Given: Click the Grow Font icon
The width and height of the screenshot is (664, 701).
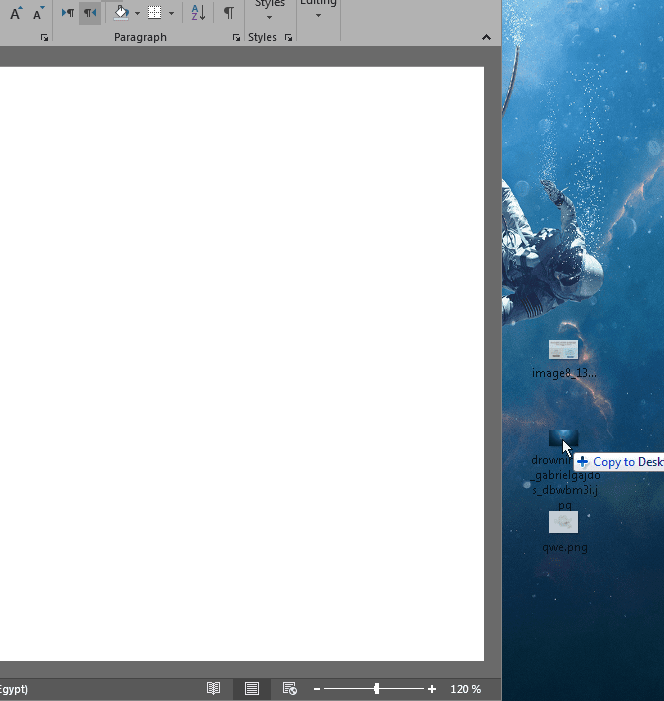Looking at the screenshot, I should 15,13.
